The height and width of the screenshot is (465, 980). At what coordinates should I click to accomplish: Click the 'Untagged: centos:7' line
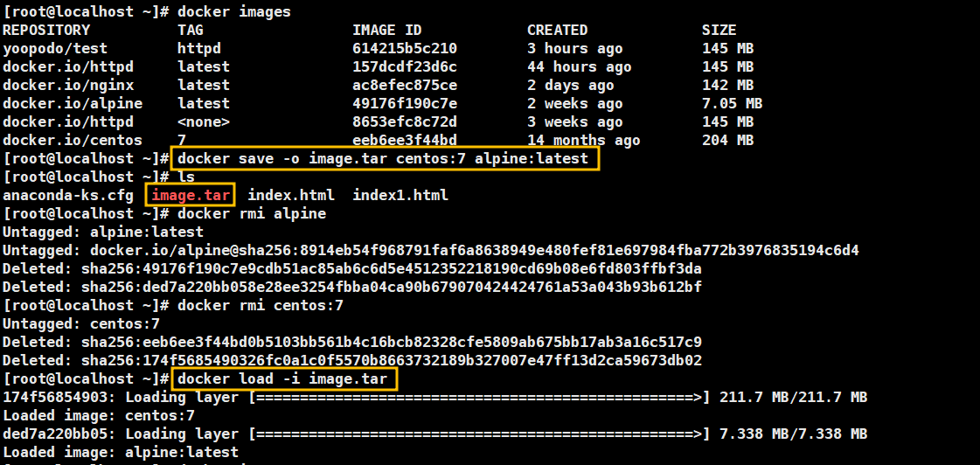click(82, 324)
